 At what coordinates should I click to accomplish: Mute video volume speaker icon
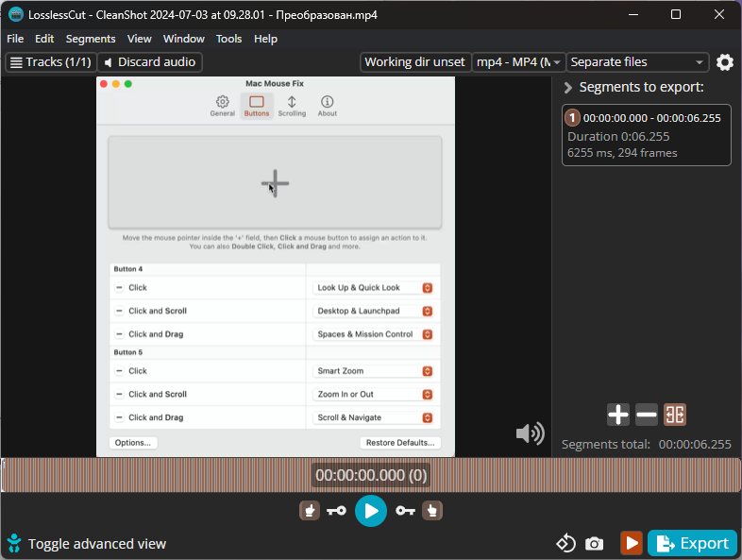pos(530,433)
